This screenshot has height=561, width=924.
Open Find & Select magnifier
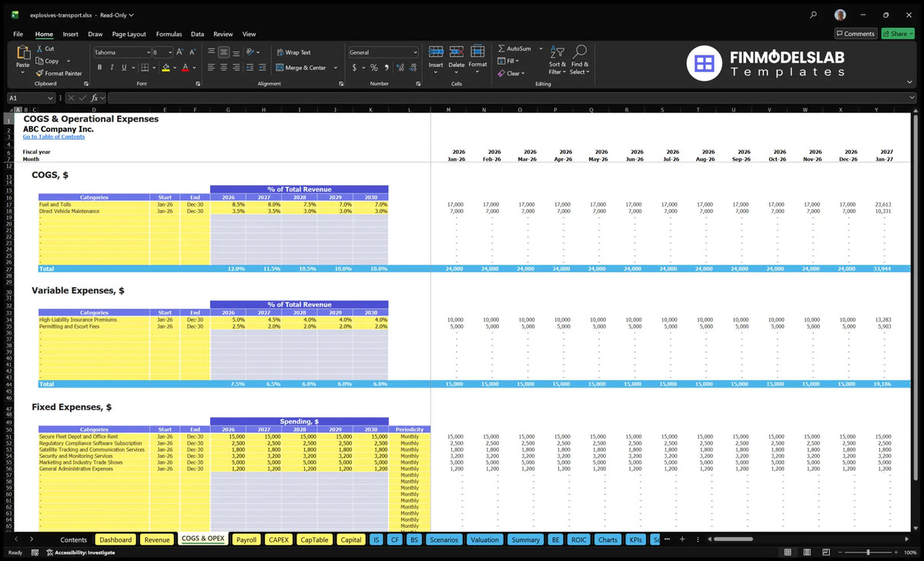pyautogui.click(x=580, y=52)
